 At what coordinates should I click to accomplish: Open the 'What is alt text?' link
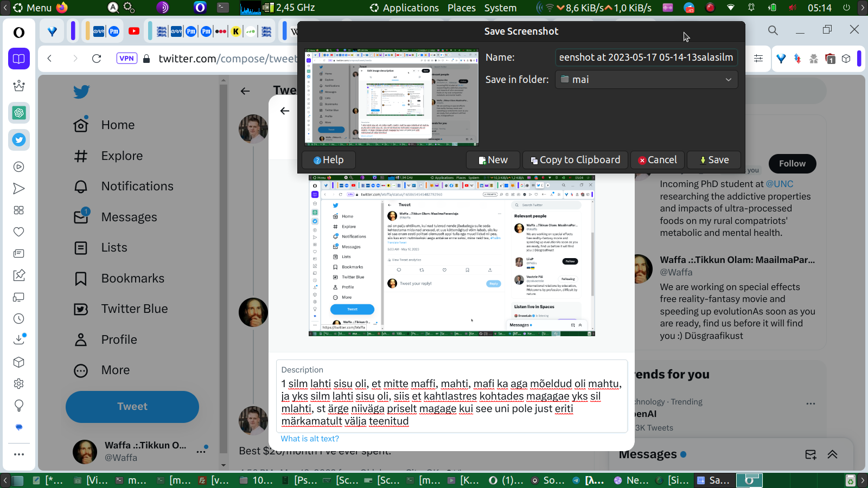[310, 439]
